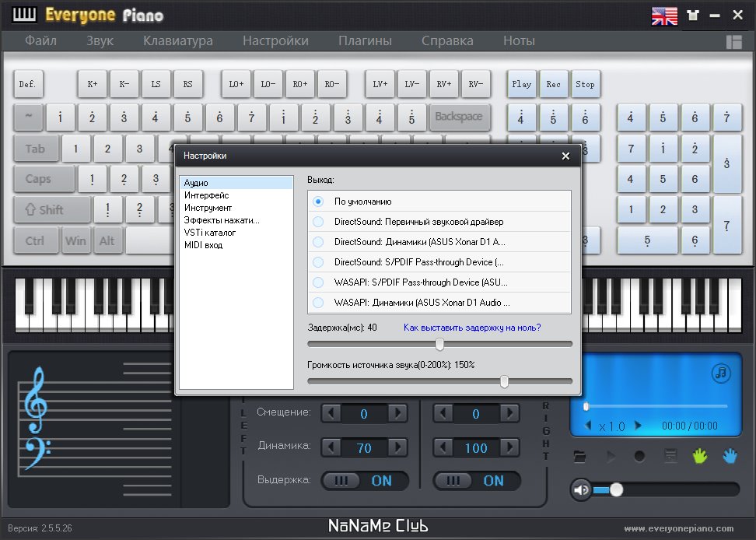
Task: Open the Плагины menu
Action: (365, 41)
